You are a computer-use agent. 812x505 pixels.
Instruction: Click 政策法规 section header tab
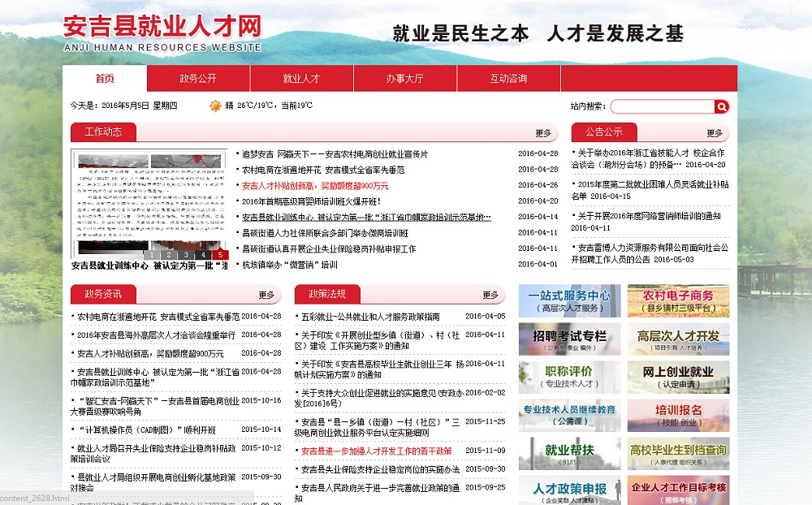[327, 294]
